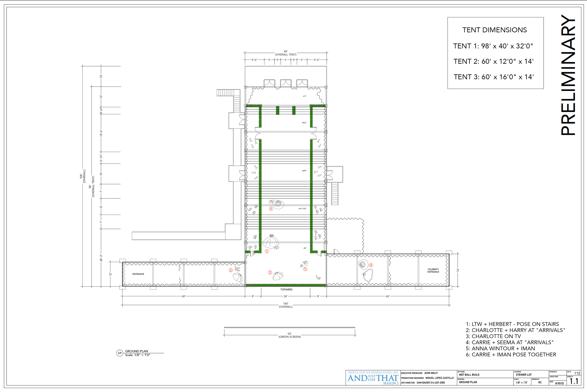Click the red circled number 1 marker
The height and width of the screenshot is (392, 587).
coord(267,251)
